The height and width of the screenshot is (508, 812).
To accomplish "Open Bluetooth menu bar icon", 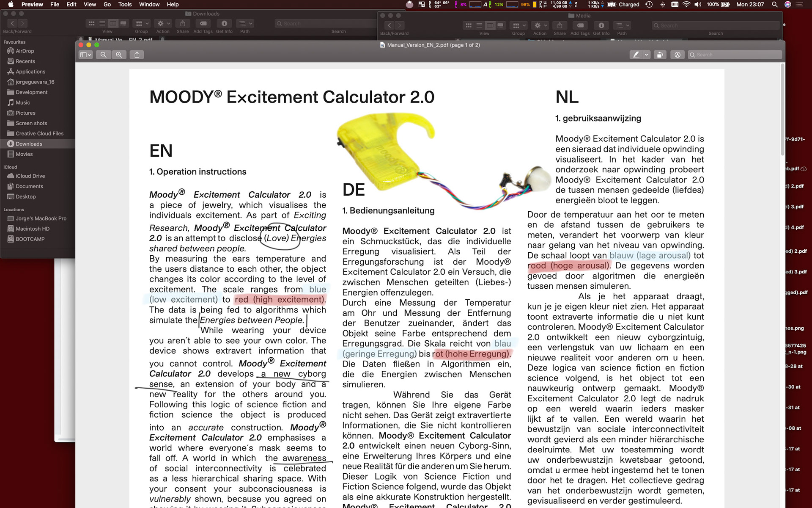I will pos(662,4).
